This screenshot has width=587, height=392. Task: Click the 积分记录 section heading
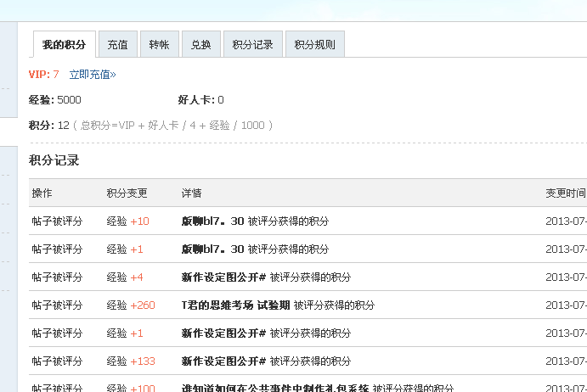[x=54, y=160]
